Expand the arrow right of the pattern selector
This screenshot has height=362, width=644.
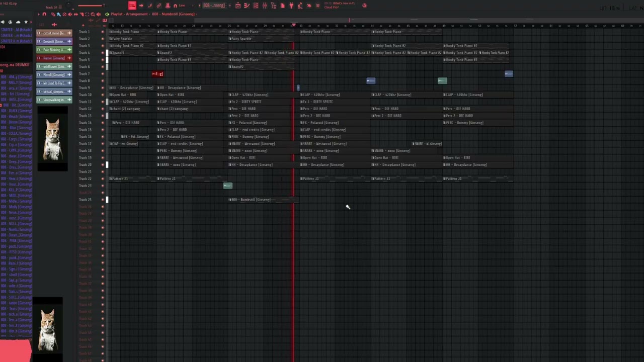point(229,6)
